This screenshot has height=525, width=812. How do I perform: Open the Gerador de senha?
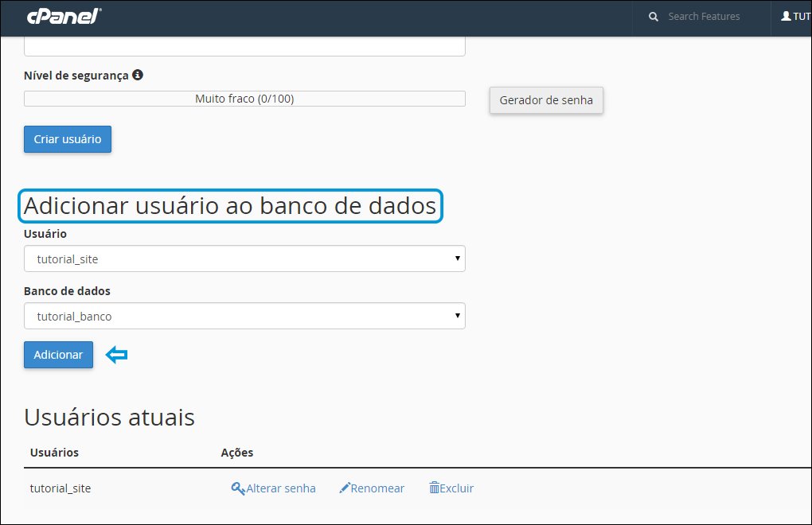click(x=546, y=99)
